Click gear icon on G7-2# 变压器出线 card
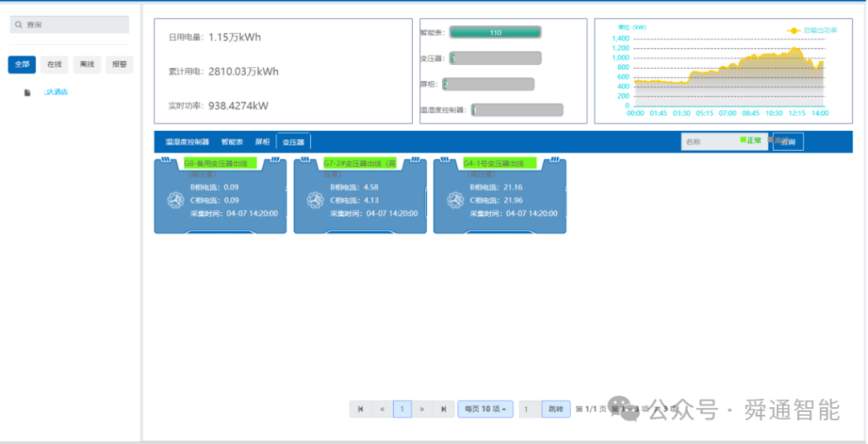The width and height of the screenshot is (868, 444). click(x=316, y=200)
